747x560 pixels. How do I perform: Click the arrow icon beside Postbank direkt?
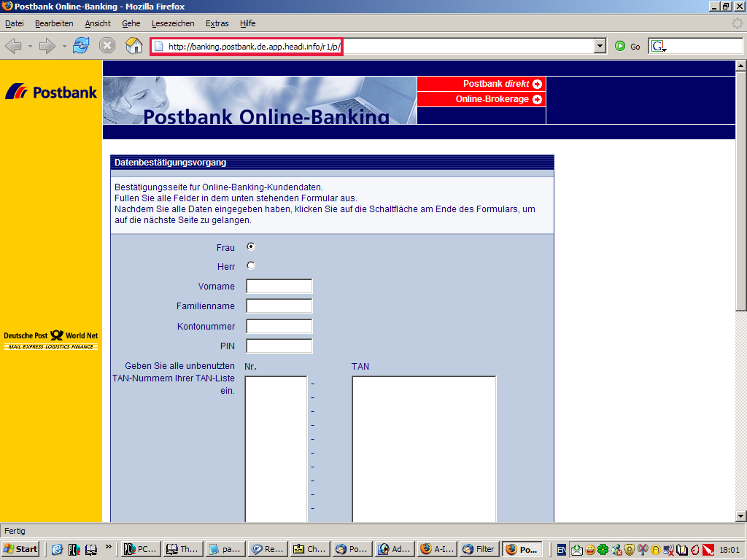coord(538,85)
